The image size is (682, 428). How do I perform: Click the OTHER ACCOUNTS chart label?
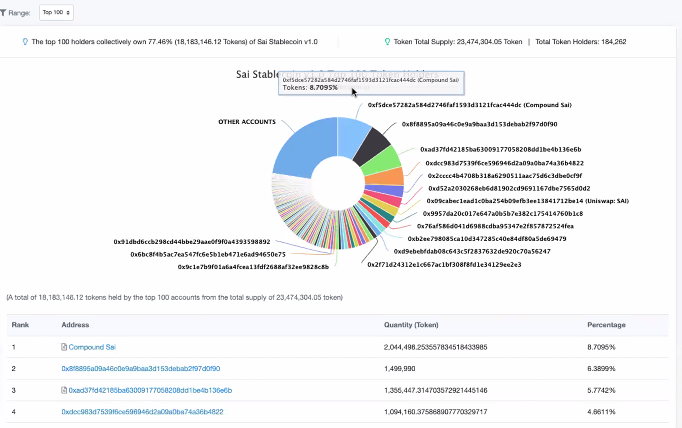[x=247, y=122]
